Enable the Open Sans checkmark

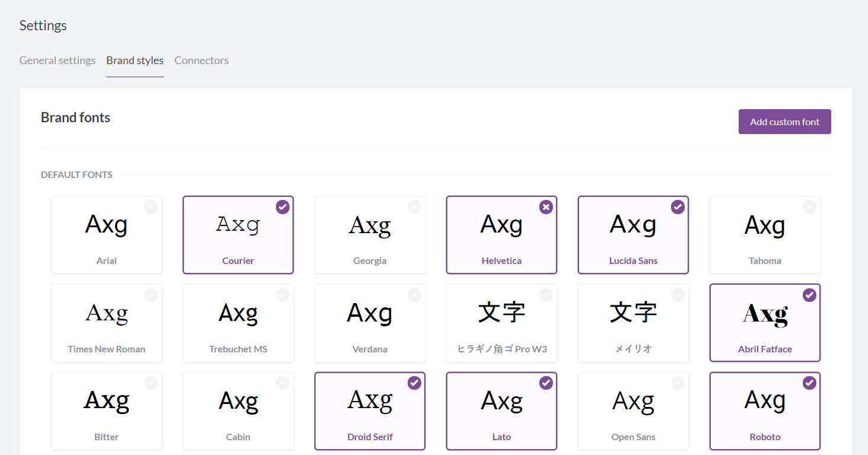[x=678, y=383]
